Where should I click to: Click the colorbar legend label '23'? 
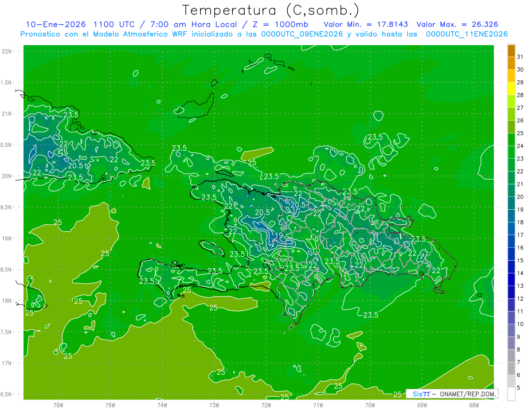click(520, 159)
